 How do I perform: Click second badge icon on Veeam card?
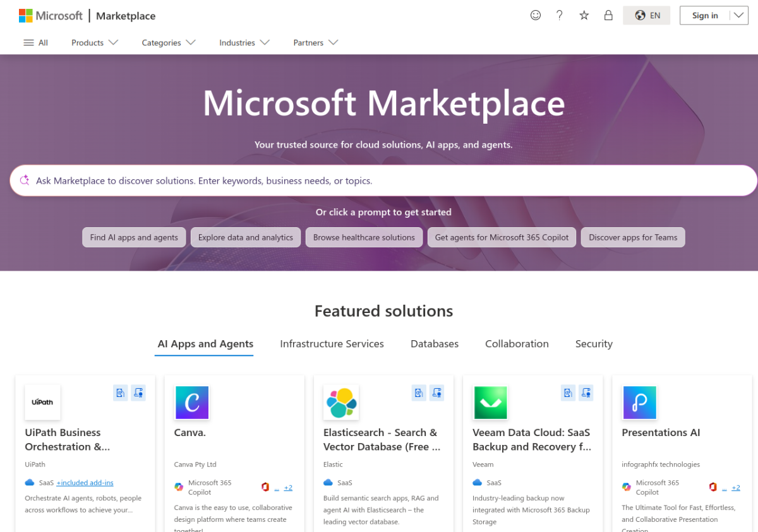pyautogui.click(x=586, y=393)
